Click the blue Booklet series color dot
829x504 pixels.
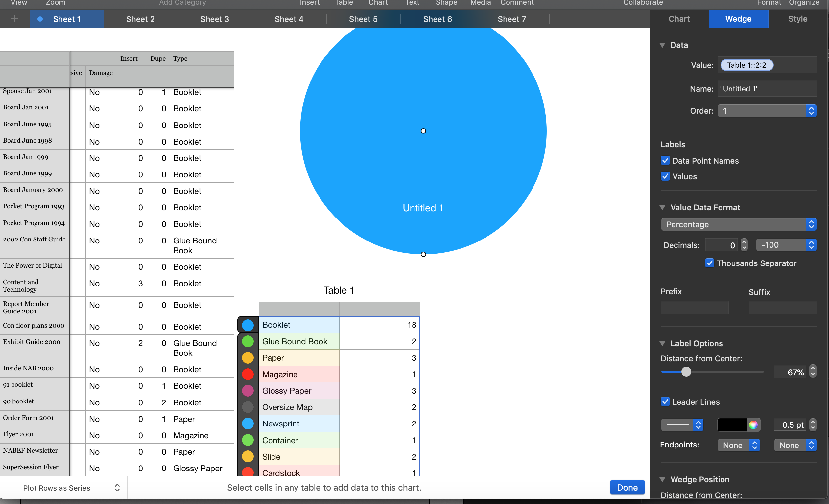248,325
